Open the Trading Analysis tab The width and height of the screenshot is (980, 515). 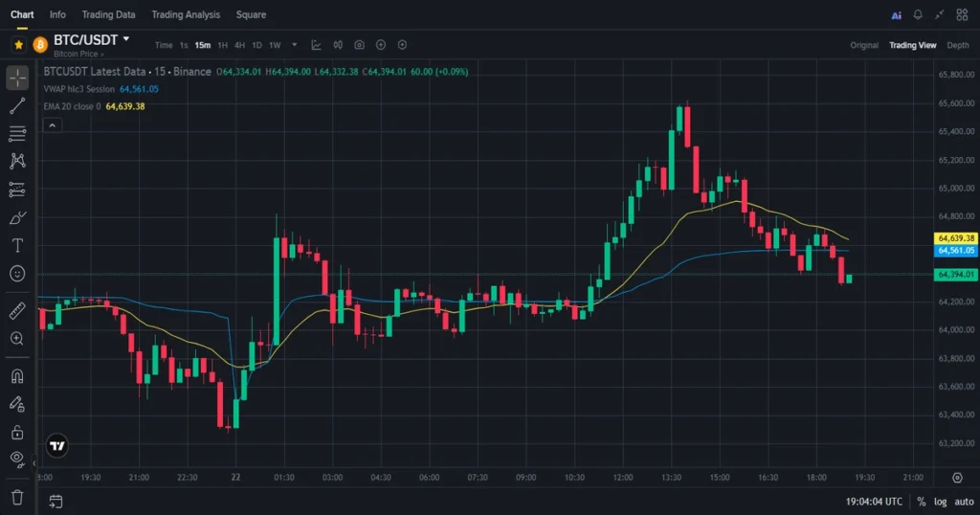[x=186, y=14]
